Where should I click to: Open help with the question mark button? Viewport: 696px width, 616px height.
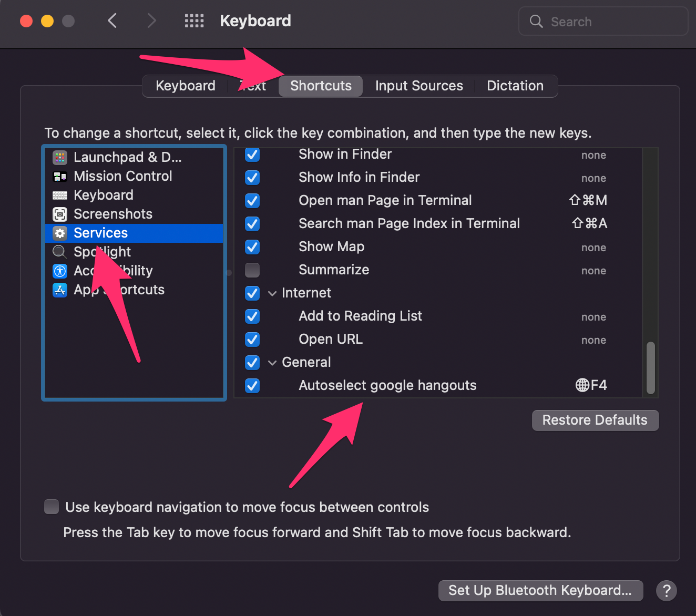[x=666, y=590]
